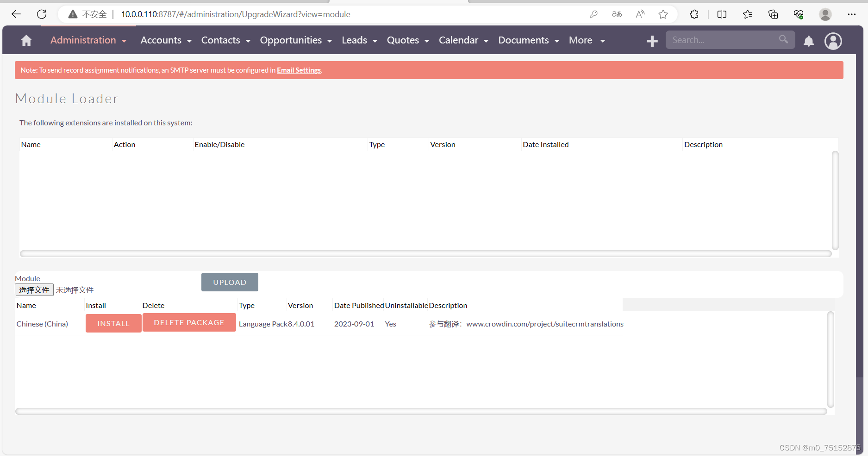This screenshot has width=868, height=456.
Task: Click the search magnifier icon
Action: tap(783, 39)
